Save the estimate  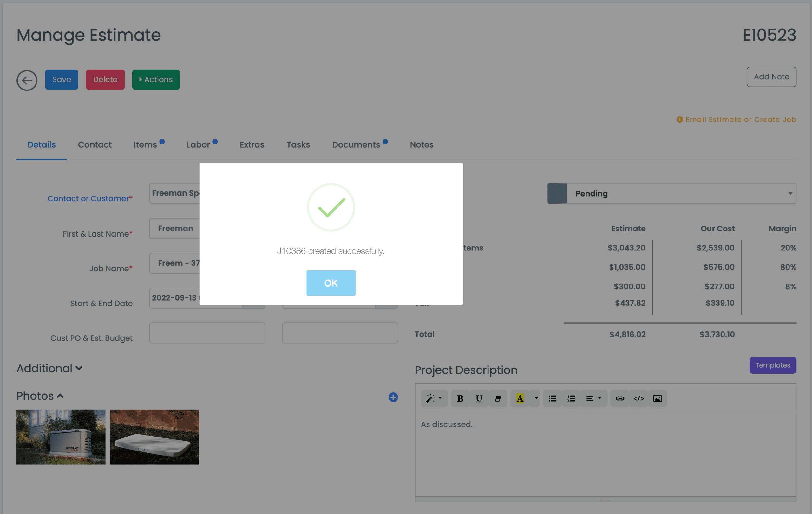click(61, 80)
